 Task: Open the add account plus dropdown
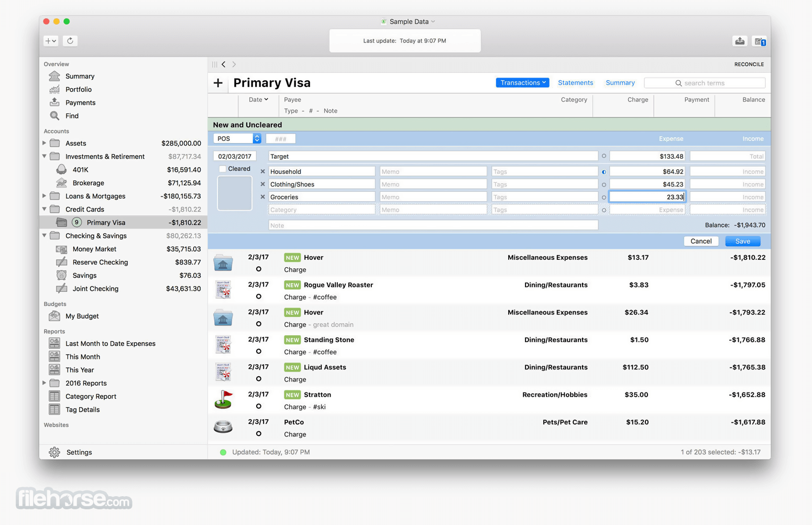(x=51, y=41)
